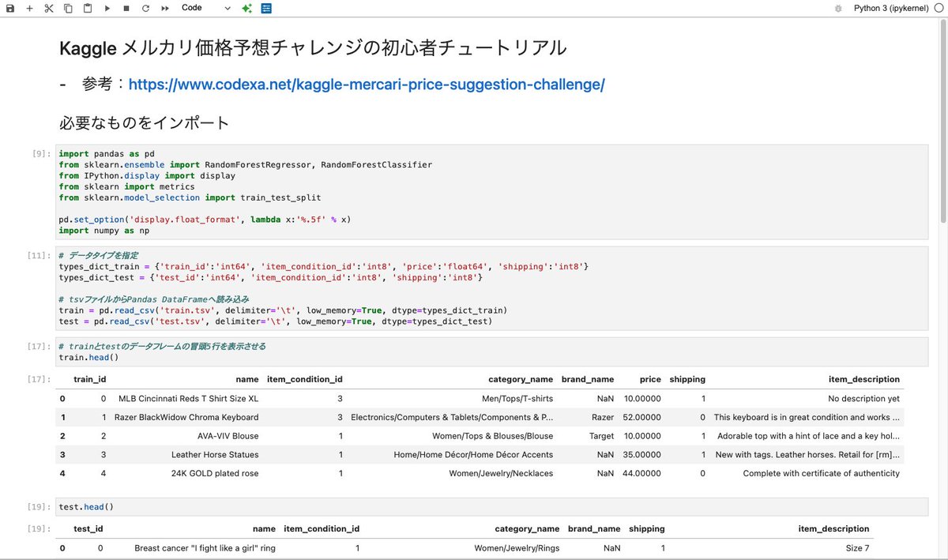Restart the kernel
Viewport: 948px width, 560px height.
pyautogui.click(x=145, y=8)
